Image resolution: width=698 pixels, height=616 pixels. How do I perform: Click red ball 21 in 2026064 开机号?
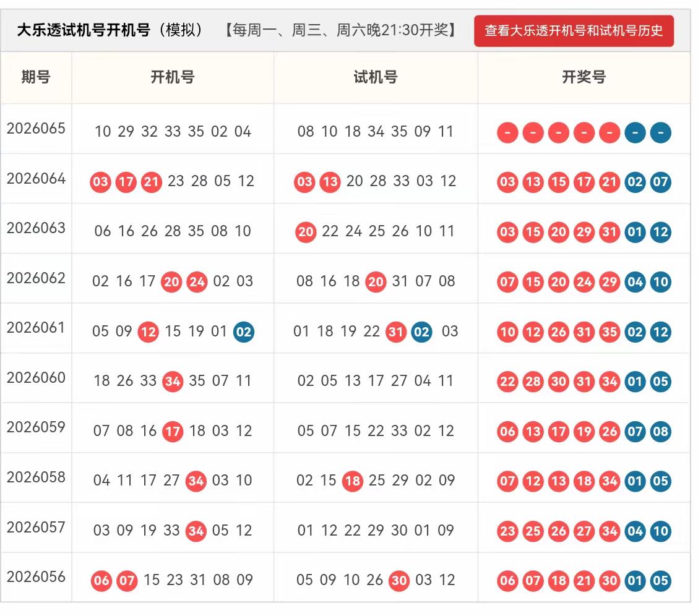click(x=152, y=182)
